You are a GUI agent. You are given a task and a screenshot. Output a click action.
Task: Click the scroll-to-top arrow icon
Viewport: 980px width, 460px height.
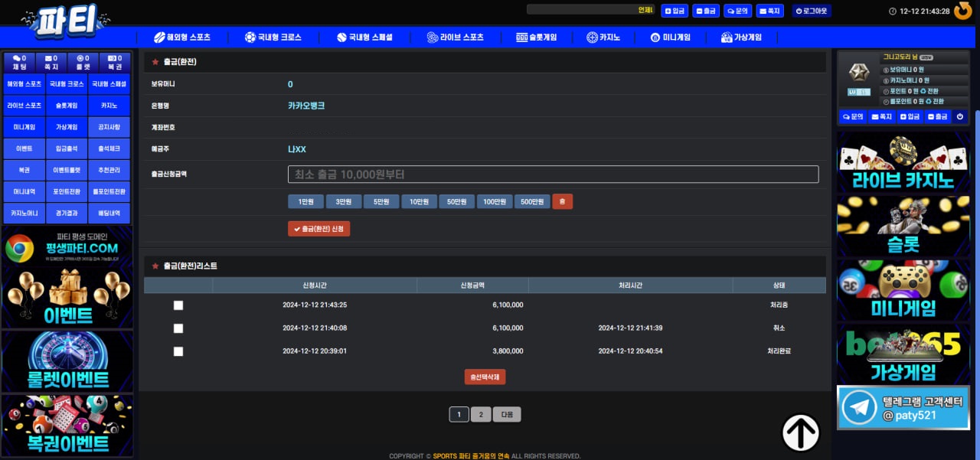800,432
